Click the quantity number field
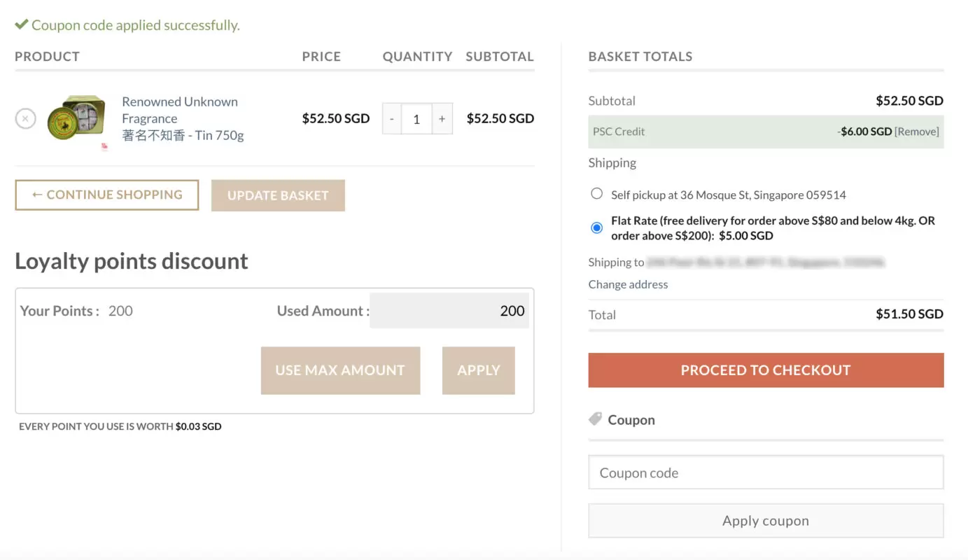The image size is (968, 560). 416,119
